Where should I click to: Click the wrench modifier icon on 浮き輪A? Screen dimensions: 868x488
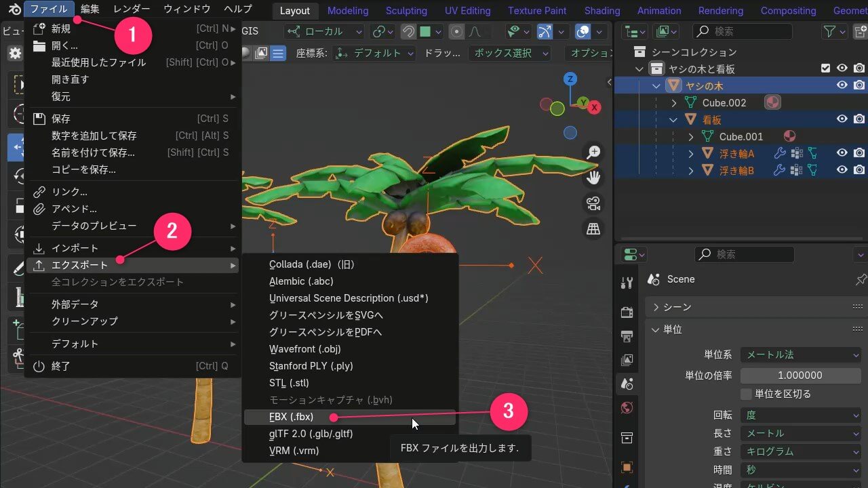click(781, 152)
